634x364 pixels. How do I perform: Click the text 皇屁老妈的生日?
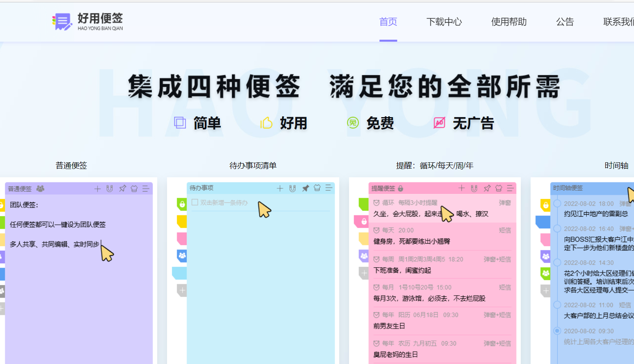click(x=395, y=355)
